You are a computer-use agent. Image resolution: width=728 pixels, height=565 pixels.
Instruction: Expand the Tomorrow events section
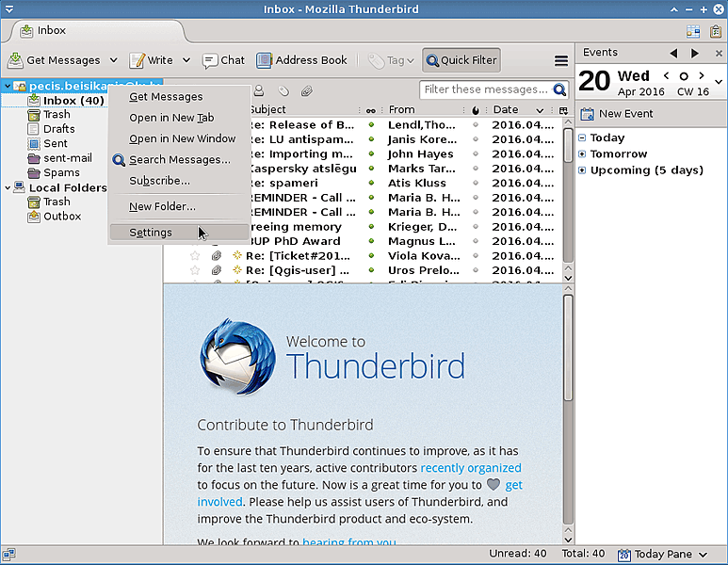pos(582,154)
